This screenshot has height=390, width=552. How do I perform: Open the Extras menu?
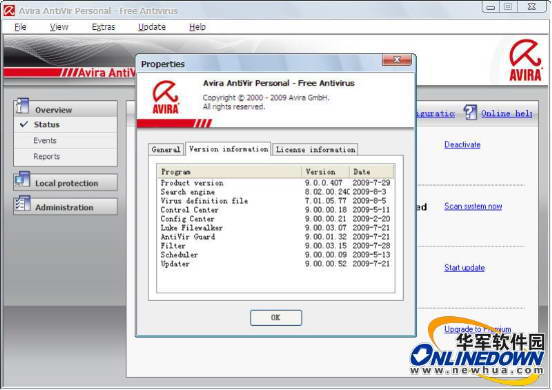click(x=103, y=27)
